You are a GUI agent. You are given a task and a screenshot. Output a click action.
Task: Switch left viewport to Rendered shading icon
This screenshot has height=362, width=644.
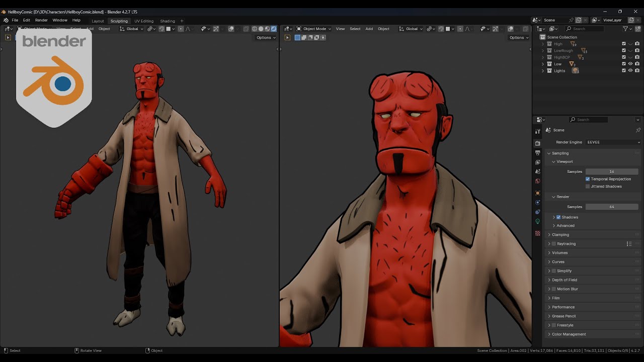(274, 29)
